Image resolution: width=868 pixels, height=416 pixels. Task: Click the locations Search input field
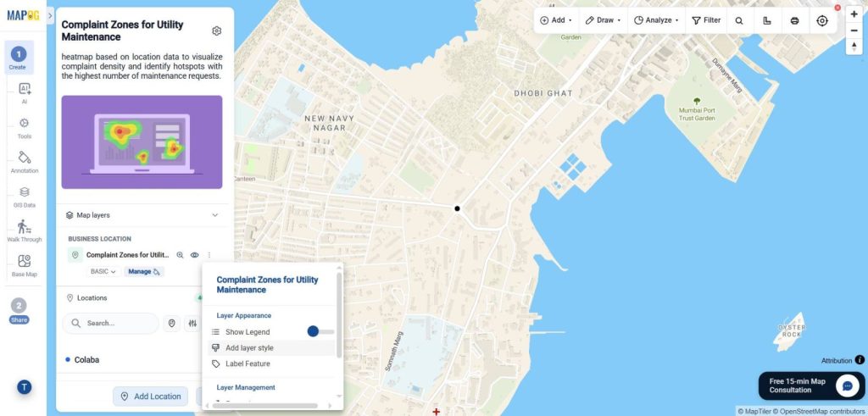tap(111, 323)
